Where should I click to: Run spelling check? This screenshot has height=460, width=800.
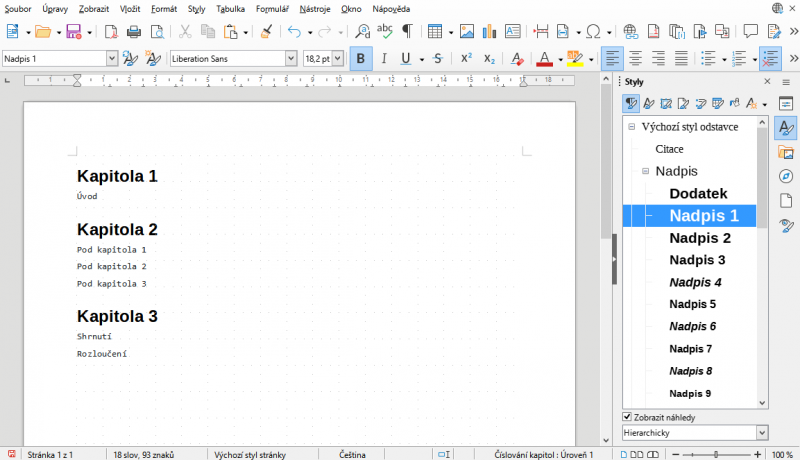[x=385, y=32]
